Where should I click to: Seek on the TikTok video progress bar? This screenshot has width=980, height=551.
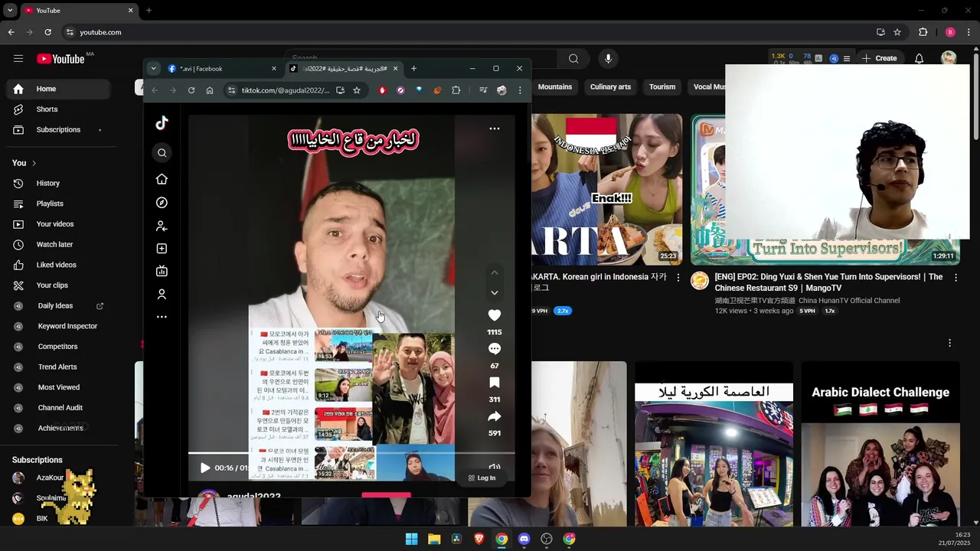click(351, 453)
